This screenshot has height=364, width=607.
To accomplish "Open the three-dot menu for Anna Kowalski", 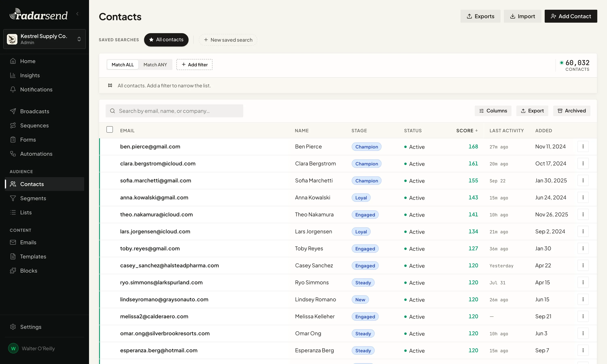I will coord(583,198).
